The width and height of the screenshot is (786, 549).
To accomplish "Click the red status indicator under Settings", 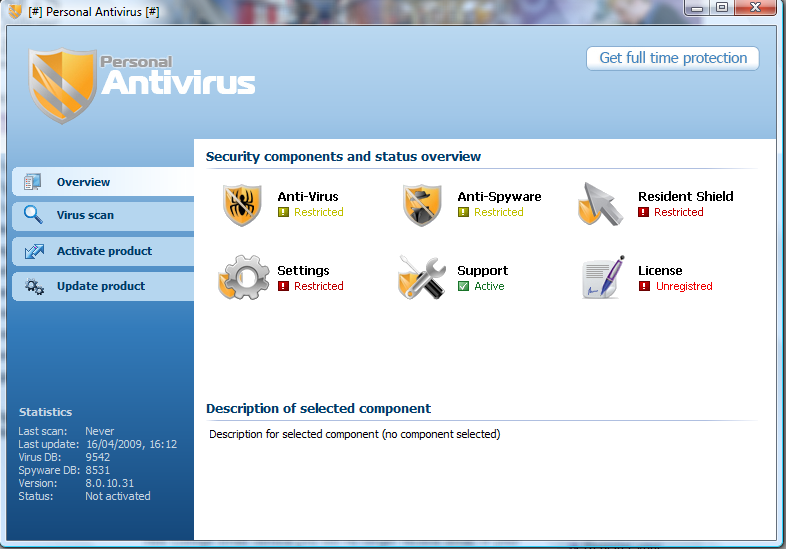I will pos(283,286).
